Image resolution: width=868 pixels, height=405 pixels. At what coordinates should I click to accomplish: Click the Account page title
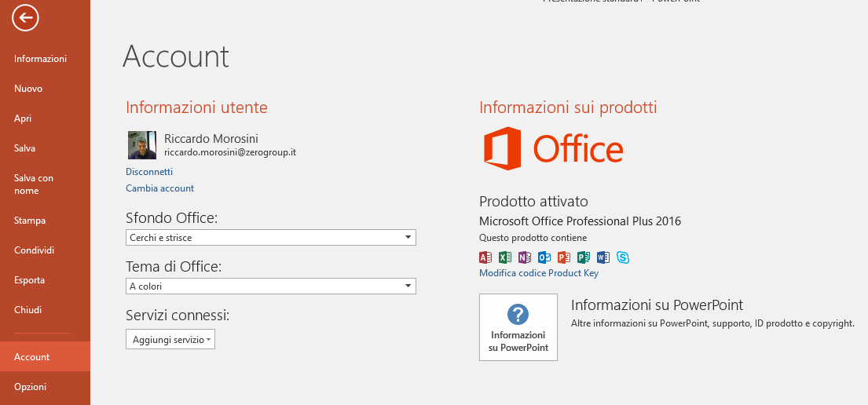176,56
